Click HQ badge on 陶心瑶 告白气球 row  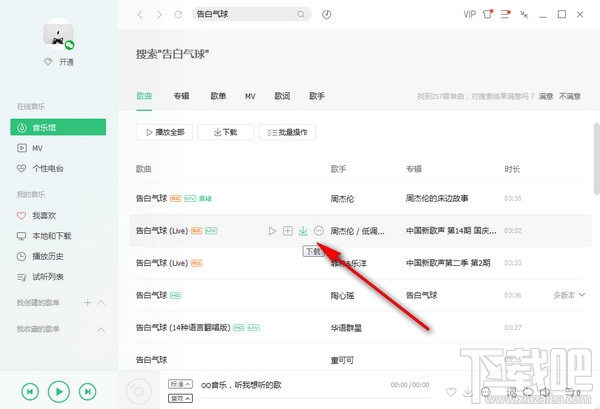pos(176,295)
